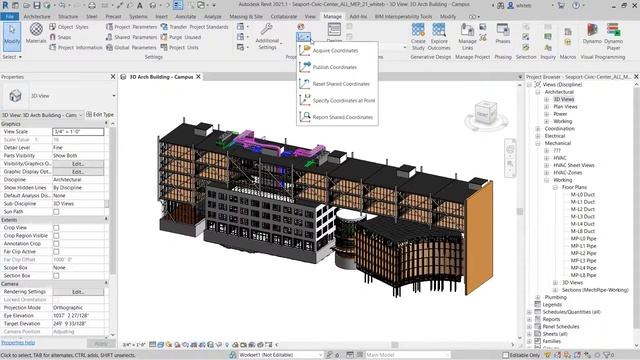Click Edit for Rendering Settings
Viewport: 640px width, 360px height.
coord(78,292)
